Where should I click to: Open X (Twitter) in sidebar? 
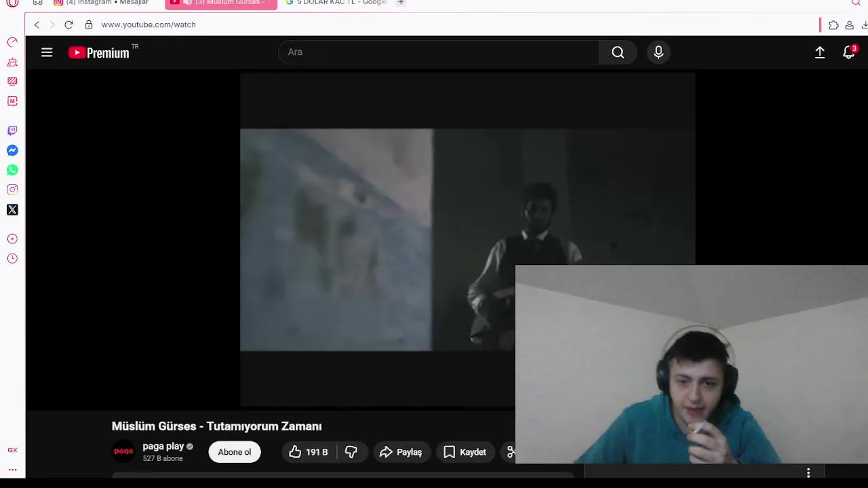coord(12,209)
